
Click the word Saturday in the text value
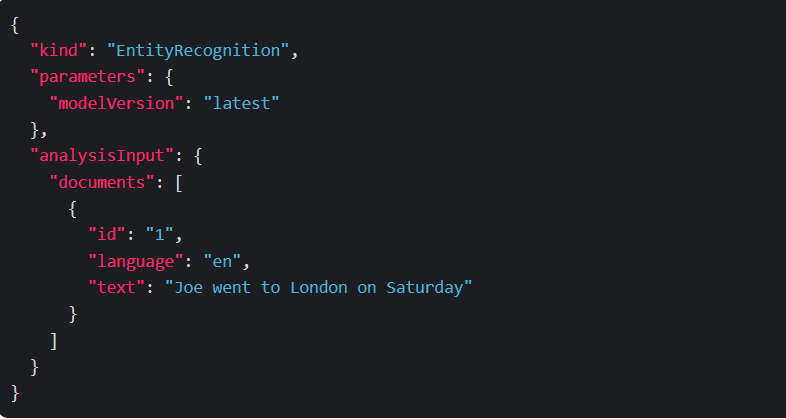pyautogui.click(x=426, y=288)
